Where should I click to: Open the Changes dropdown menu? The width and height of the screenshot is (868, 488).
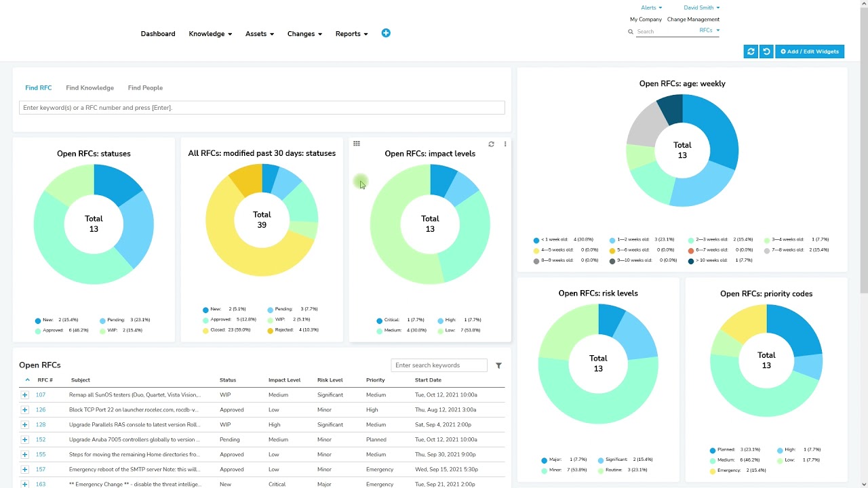click(304, 34)
